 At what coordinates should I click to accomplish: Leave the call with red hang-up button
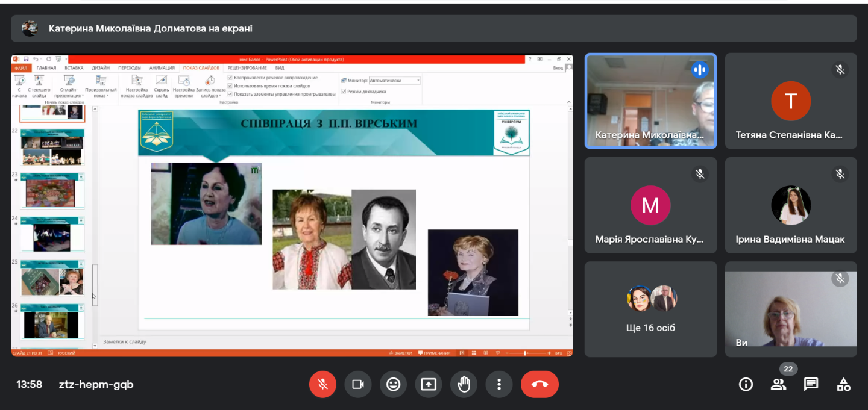(539, 384)
